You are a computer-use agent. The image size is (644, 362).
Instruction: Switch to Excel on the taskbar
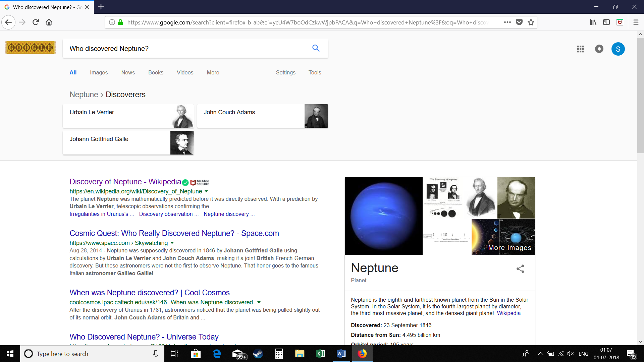click(320, 354)
